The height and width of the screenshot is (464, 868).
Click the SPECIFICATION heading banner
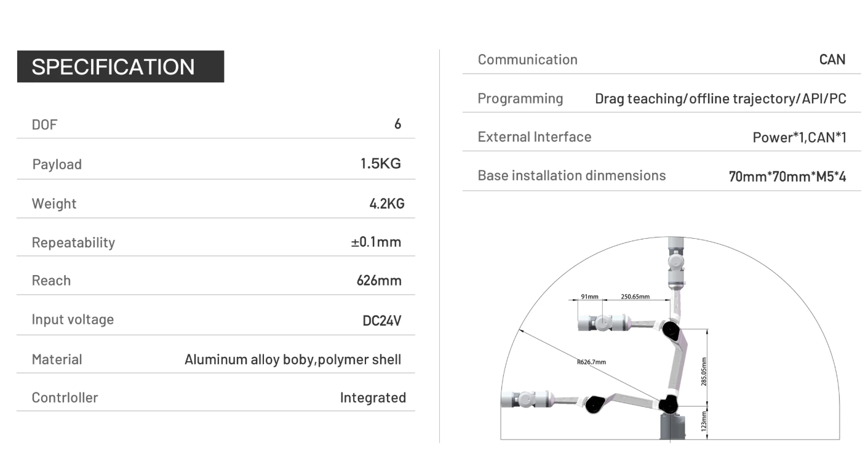click(x=121, y=66)
